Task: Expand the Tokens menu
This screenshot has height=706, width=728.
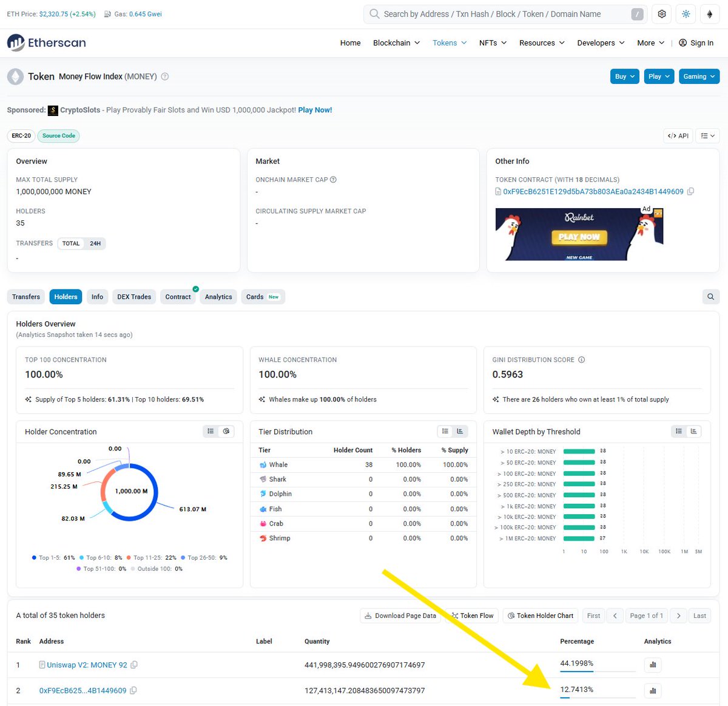Action: coord(450,43)
